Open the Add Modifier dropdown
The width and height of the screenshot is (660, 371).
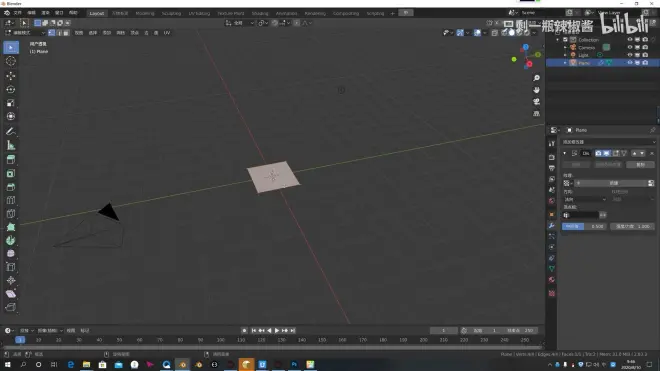[609, 142]
